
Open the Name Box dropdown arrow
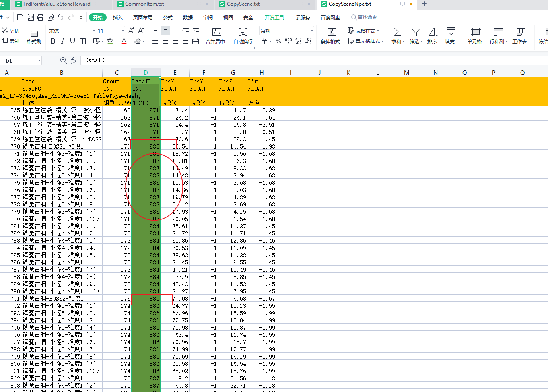[39, 60]
